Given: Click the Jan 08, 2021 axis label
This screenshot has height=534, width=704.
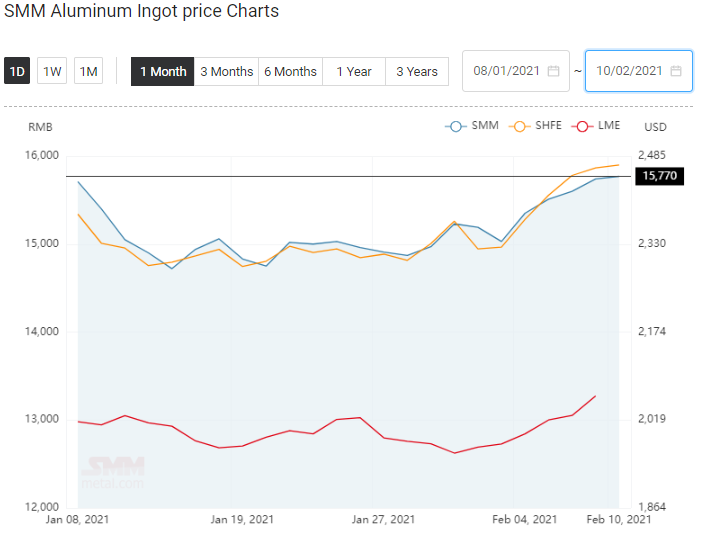Looking at the screenshot, I should [77, 520].
